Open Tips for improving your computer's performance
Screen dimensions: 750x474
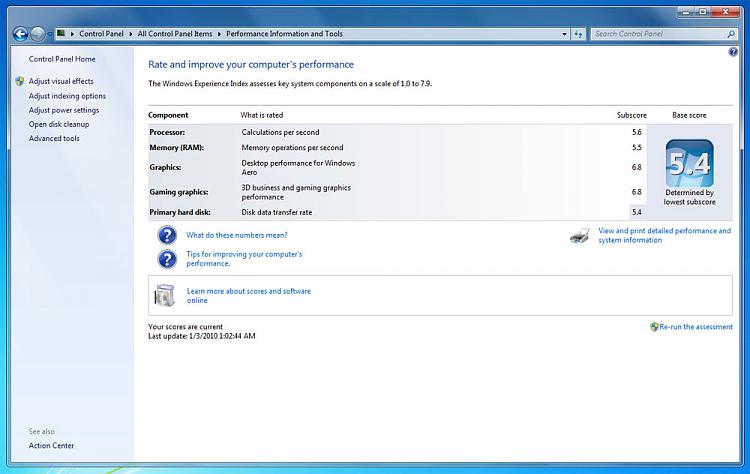244,259
